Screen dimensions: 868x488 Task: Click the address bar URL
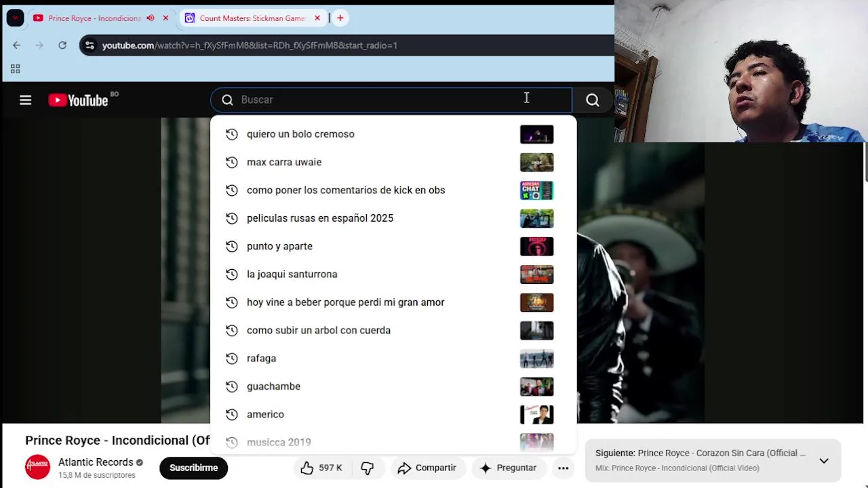click(250, 45)
